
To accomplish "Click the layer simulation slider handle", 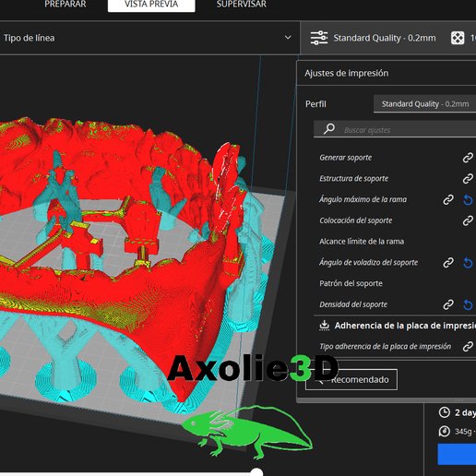I will pyautogui.click(x=256, y=472).
